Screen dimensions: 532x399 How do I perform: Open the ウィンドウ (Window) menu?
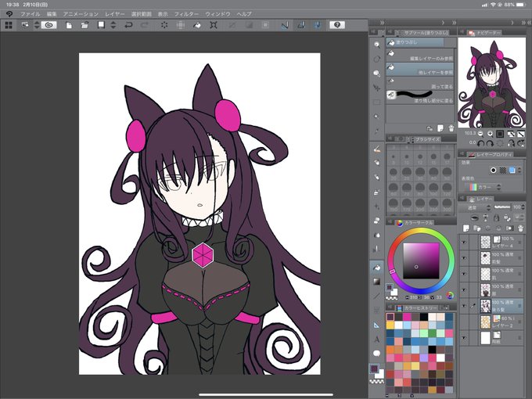point(217,14)
